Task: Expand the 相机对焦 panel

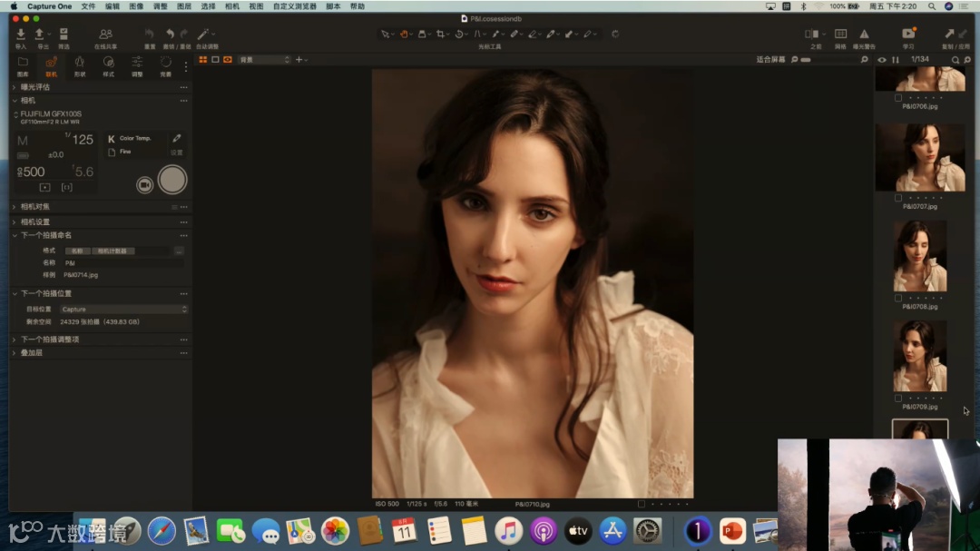Action: click(x=15, y=206)
